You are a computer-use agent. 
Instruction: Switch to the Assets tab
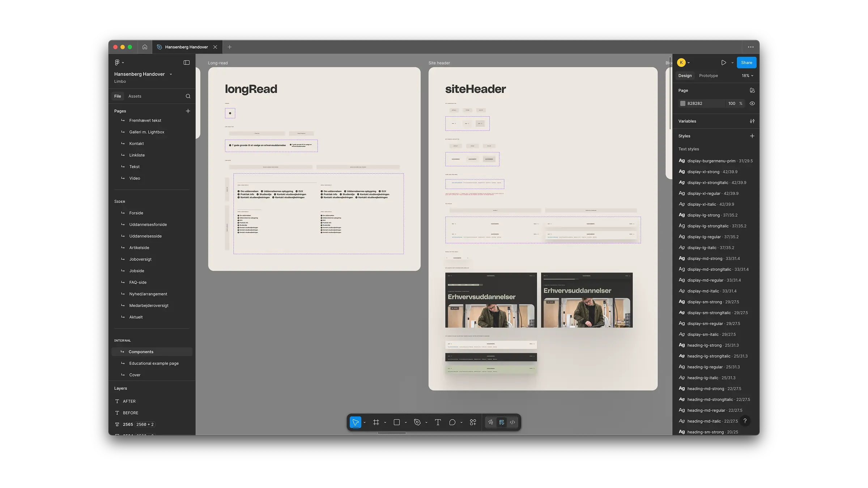tap(135, 96)
